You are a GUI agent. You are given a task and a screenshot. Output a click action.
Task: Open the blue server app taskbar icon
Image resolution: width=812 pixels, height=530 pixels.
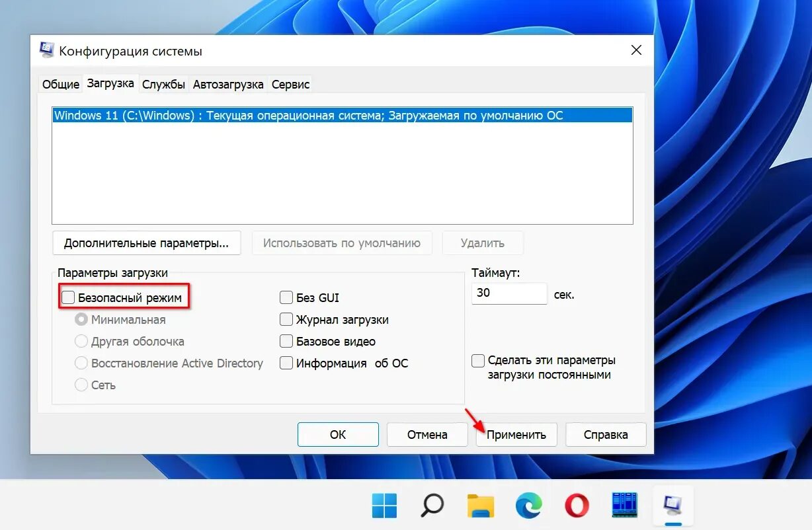pyautogui.click(x=625, y=506)
